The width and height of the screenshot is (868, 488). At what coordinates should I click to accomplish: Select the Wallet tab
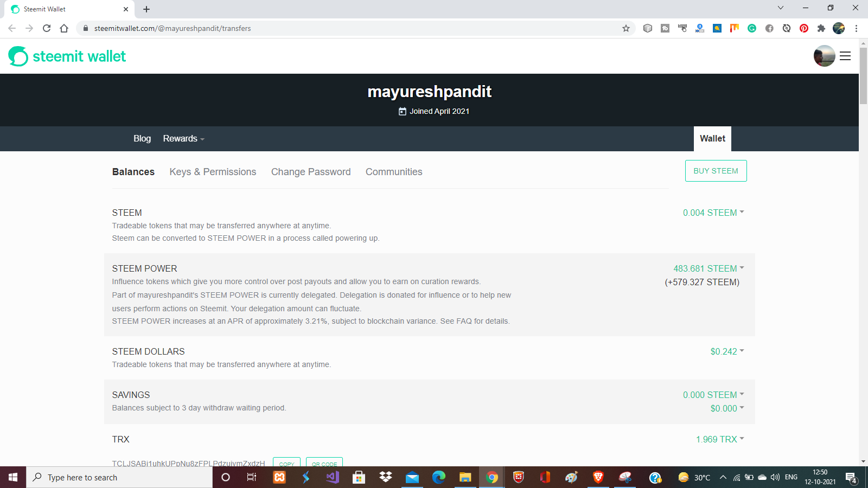pos(712,139)
